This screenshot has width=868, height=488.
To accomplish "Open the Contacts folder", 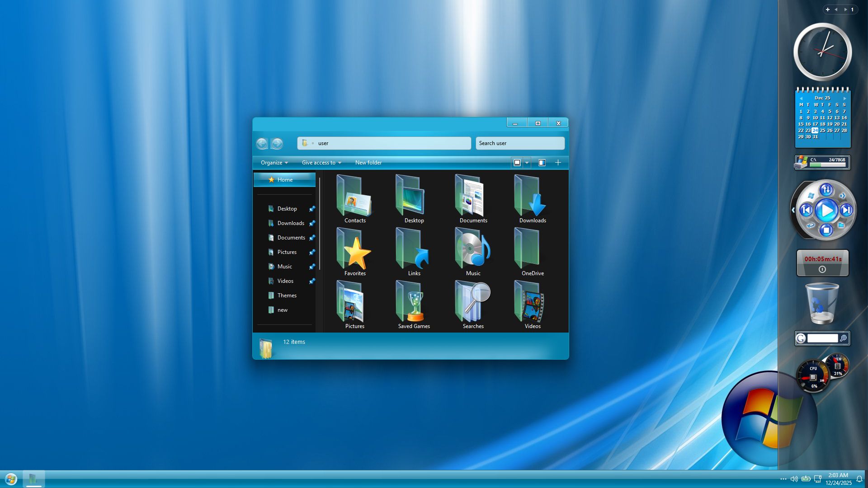I will [x=355, y=199].
